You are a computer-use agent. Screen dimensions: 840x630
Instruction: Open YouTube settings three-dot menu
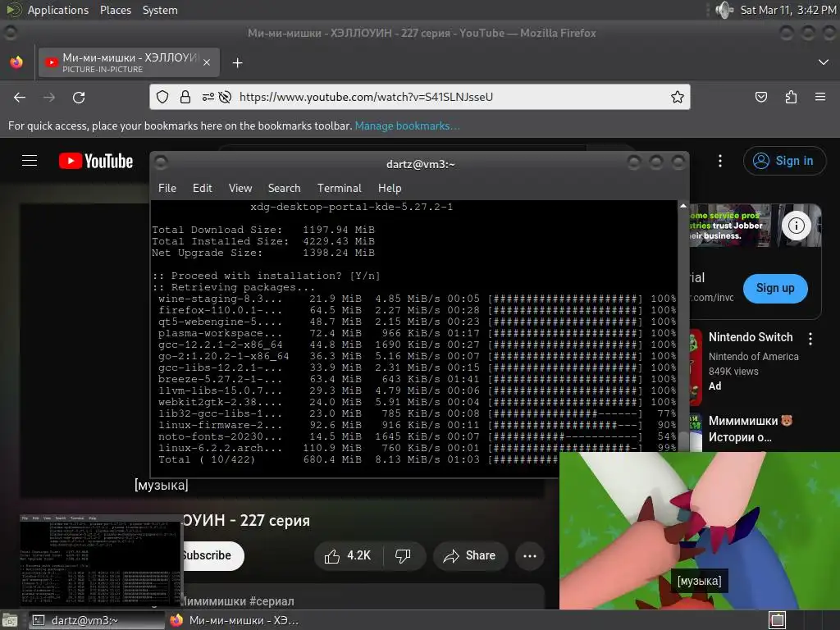coord(720,161)
